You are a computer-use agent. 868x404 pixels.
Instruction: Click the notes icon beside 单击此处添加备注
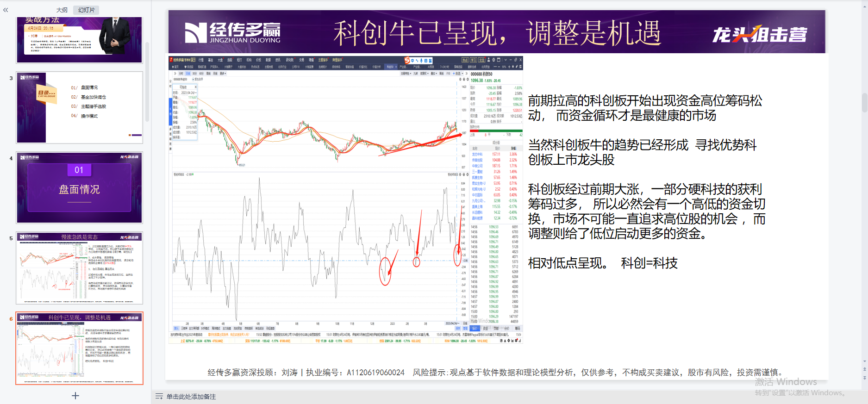coord(159,397)
